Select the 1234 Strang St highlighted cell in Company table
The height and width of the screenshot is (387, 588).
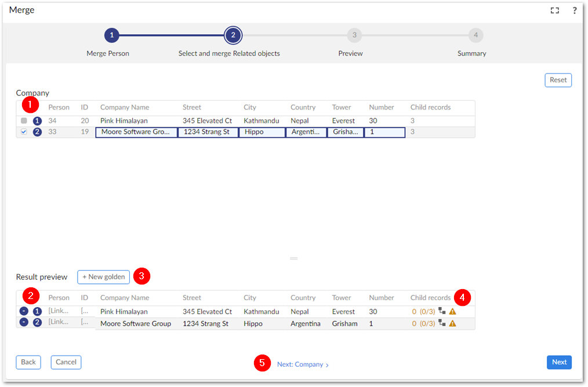click(x=208, y=132)
